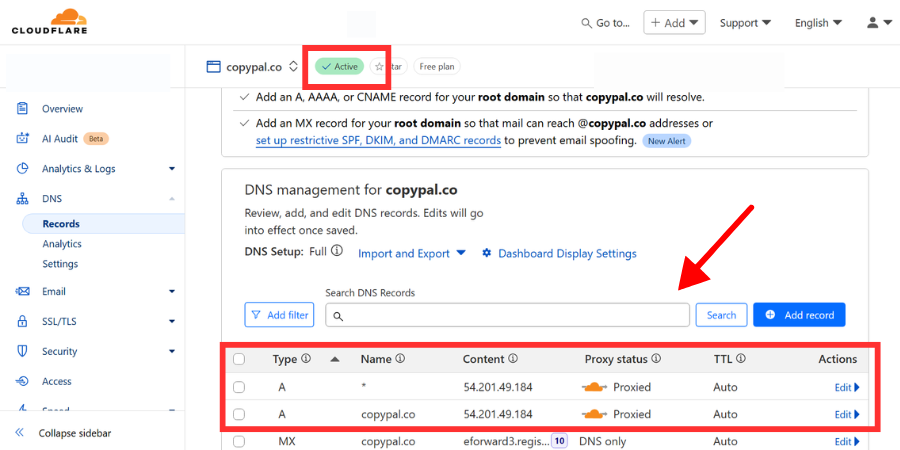Click the Security shield icon

pyautogui.click(x=22, y=351)
